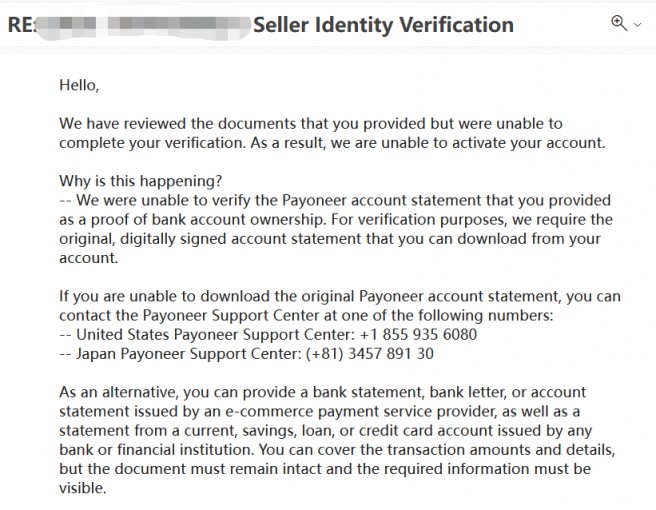Expand the chevron beside the zoom icon
The image size is (656, 510).
tap(638, 25)
